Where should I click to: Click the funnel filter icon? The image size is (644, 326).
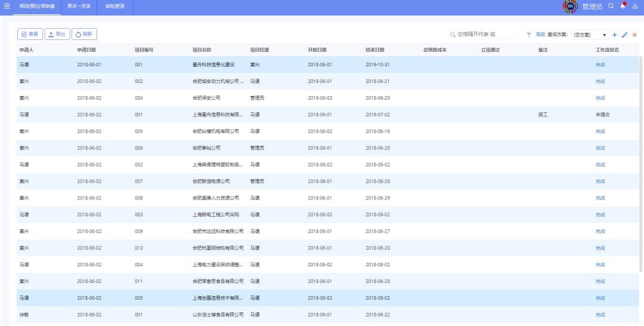[529, 35]
